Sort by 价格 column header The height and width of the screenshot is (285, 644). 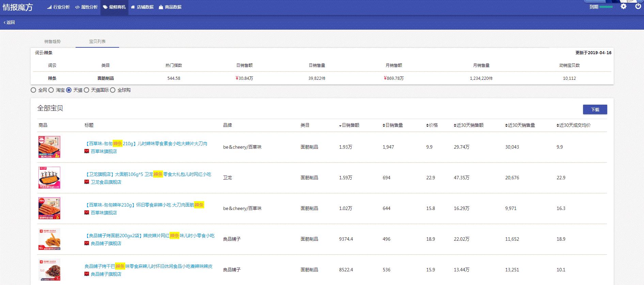[432, 125]
